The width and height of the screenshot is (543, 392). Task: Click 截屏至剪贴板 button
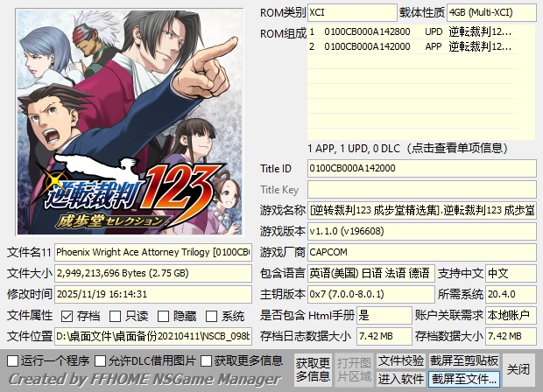tap(464, 360)
